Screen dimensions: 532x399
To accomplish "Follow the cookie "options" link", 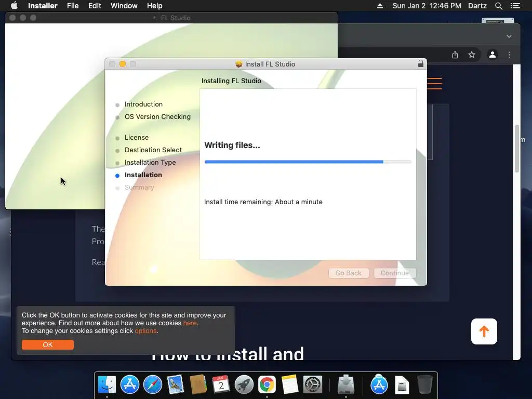I will tap(145, 331).
